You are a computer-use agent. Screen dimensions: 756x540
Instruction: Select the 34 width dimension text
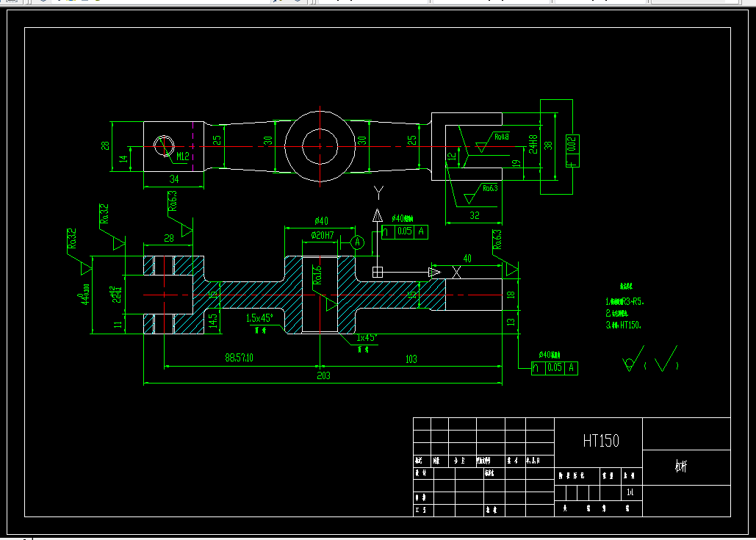coord(174,179)
